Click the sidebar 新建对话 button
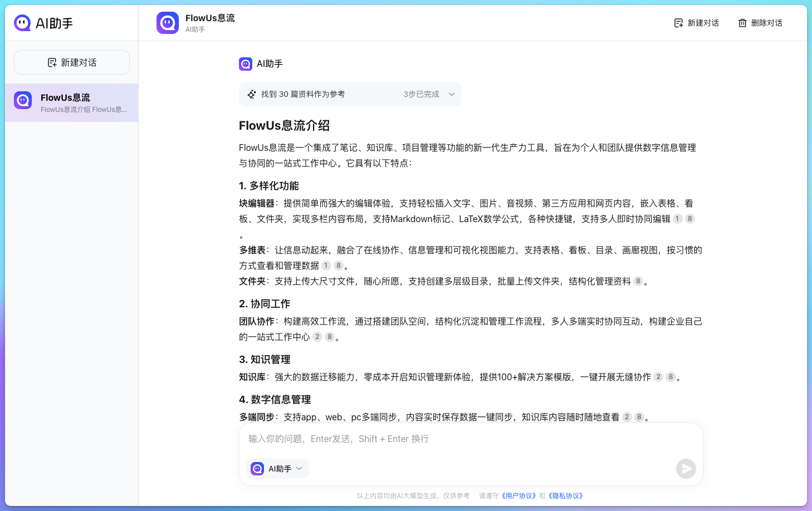 pos(72,62)
